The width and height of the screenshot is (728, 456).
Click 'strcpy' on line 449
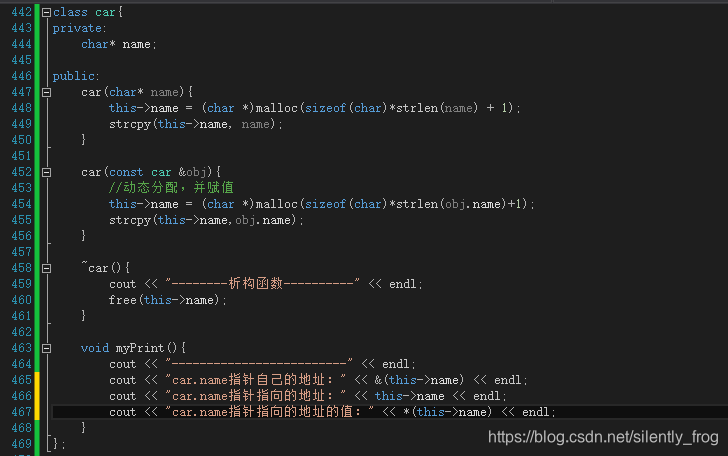tap(130, 124)
